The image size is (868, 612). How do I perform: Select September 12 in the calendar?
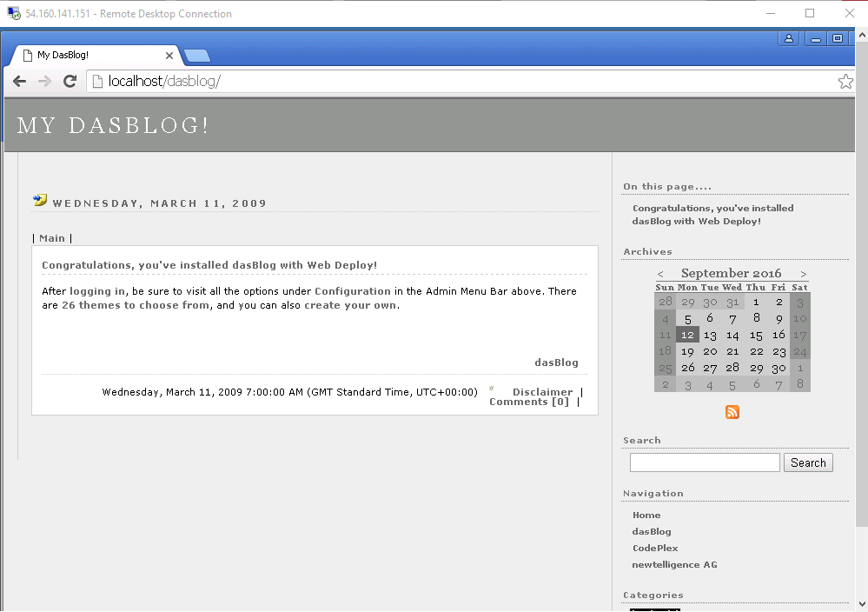(687, 335)
